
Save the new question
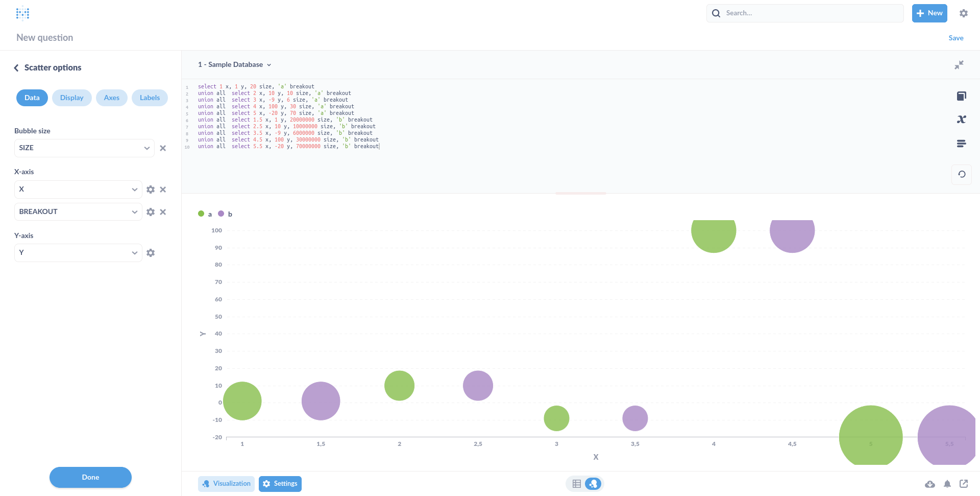coord(955,38)
